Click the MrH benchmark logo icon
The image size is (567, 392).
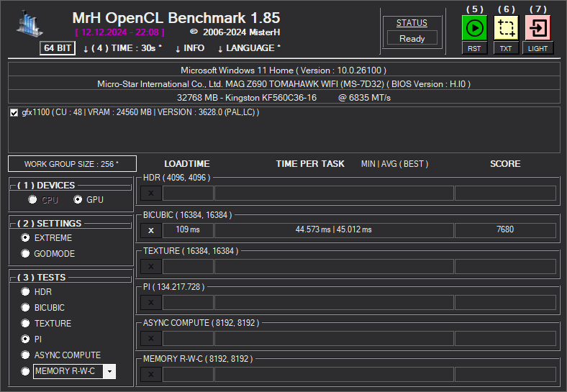(x=30, y=24)
